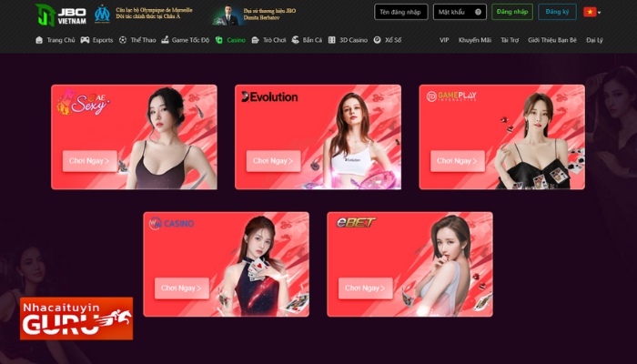Image resolution: width=637 pixels, height=364 pixels.
Task: Open the Khuyến Mãi promotions link
Action: (475, 40)
